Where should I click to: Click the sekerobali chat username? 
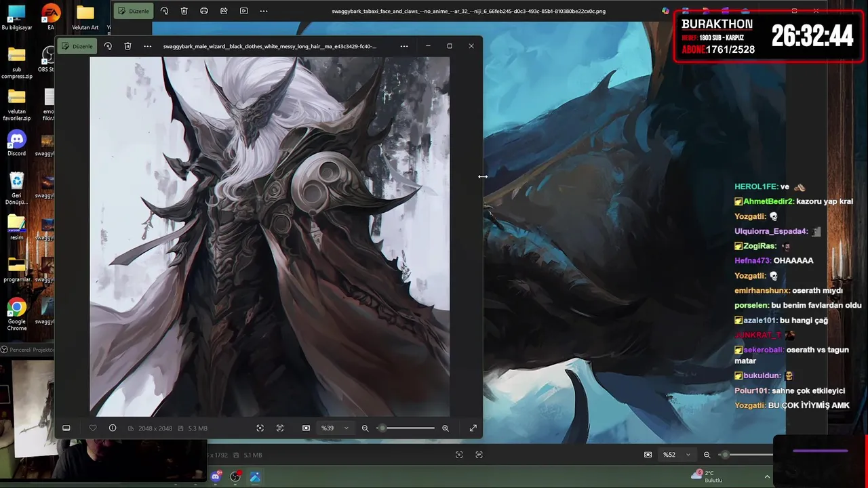coord(764,350)
